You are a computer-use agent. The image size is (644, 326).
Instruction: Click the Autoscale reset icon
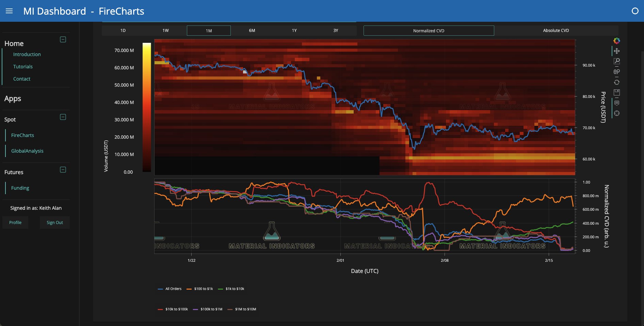[x=617, y=82]
